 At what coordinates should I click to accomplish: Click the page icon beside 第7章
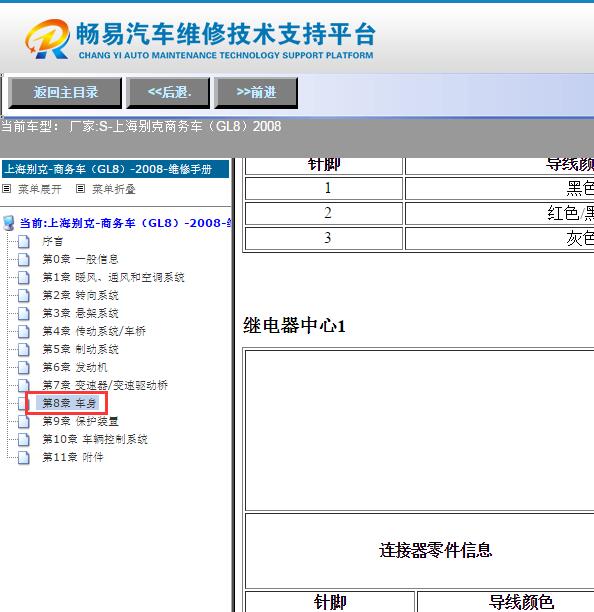(x=24, y=385)
